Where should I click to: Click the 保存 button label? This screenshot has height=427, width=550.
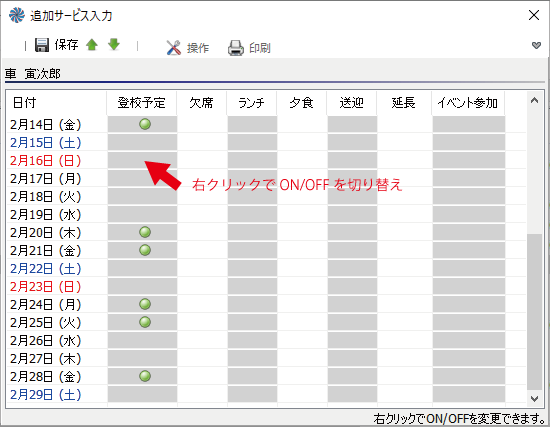66,45
